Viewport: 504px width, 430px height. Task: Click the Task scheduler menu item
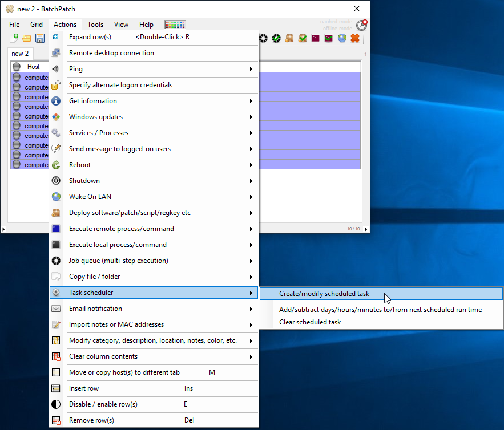coord(154,293)
